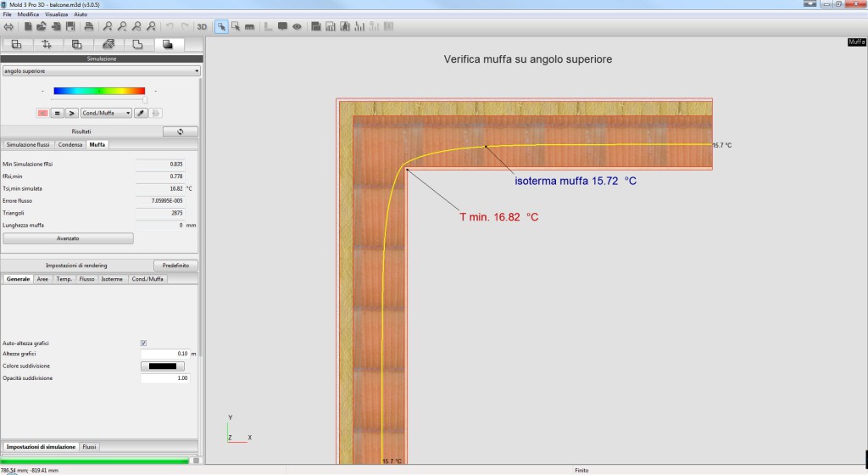
Task: Click the double-arrow panel toggle icon
Action: 8,26
